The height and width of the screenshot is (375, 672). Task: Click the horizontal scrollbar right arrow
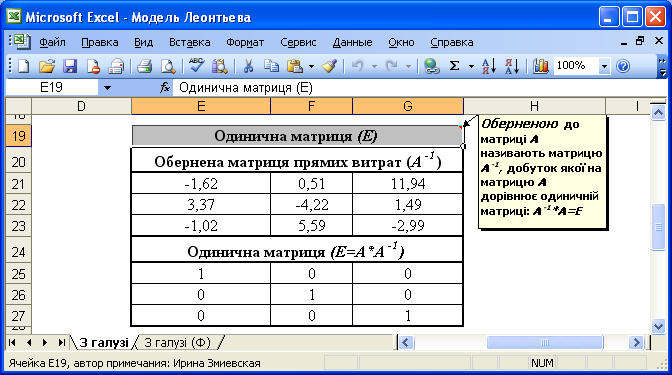(636, 342)
